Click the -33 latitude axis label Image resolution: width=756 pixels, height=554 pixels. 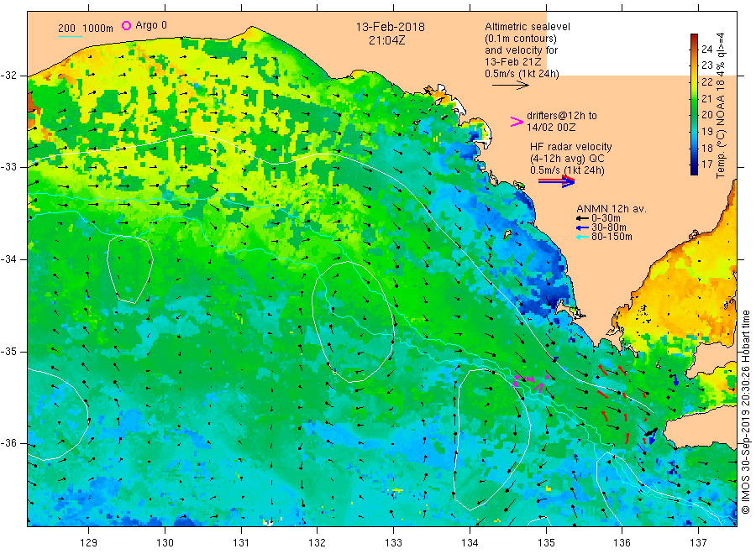pos(8,167)
